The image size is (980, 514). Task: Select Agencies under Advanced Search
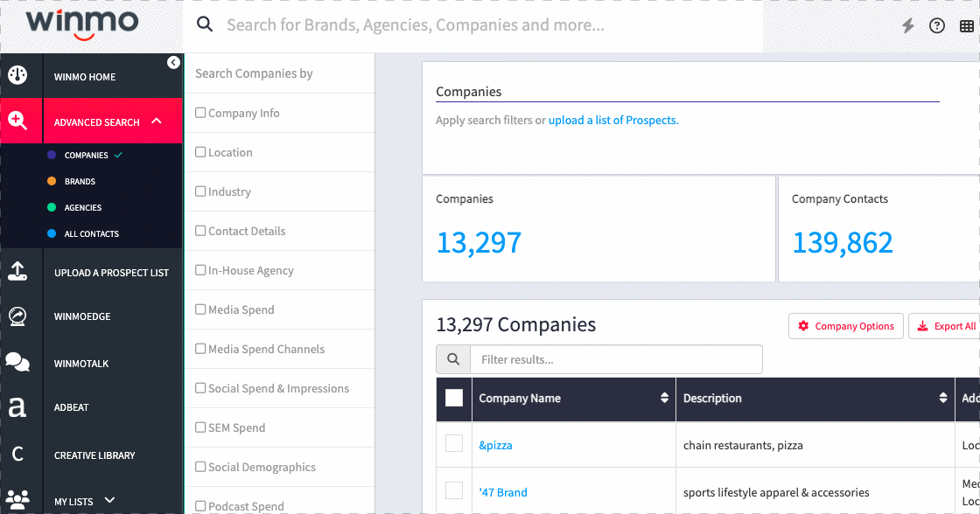pyautogui.click(x=83, y=208)
